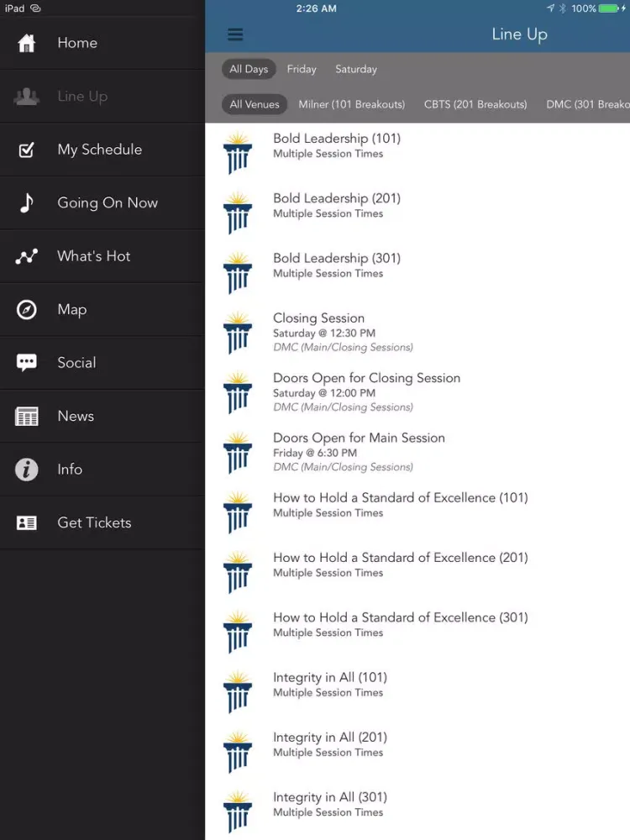The height and width of the screenshot is (840, 630).
Task: Open the Bold Leadership (101) session
Action: coord(417,153)
